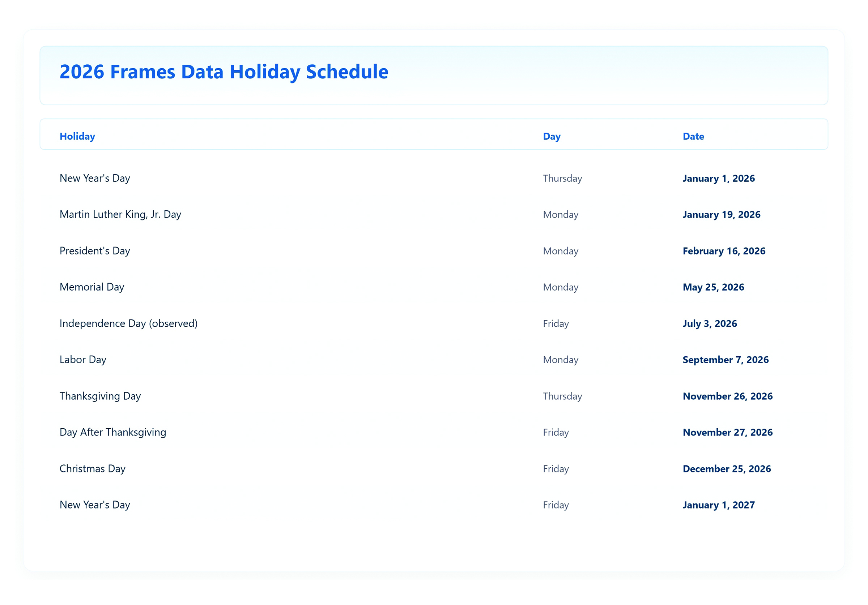Image resolution: width=868 pixels, height=605 pixels.
Task: Select the Labor Day holiday name
Action: click(x=83, y=359)
